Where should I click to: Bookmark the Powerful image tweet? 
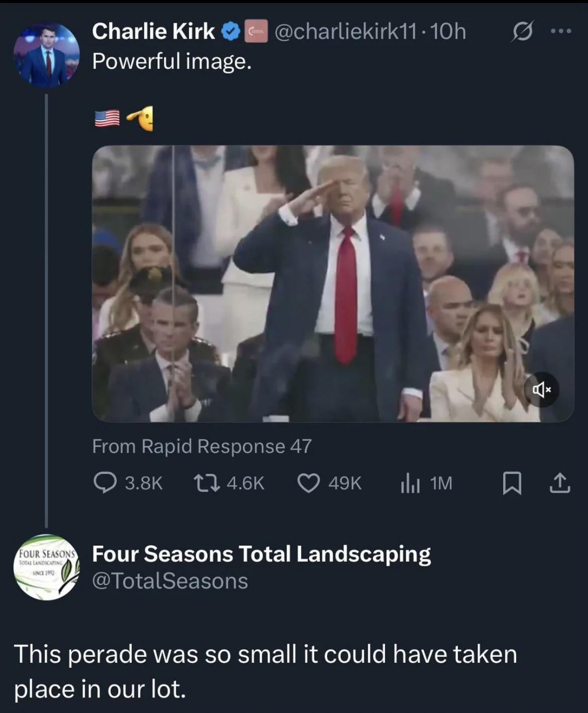(512, 483)
